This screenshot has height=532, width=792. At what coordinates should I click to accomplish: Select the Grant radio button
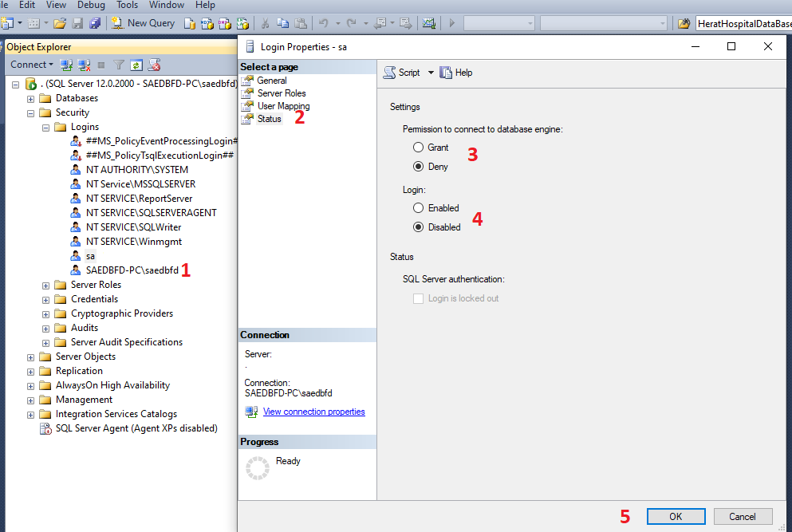tap(418, 147)
